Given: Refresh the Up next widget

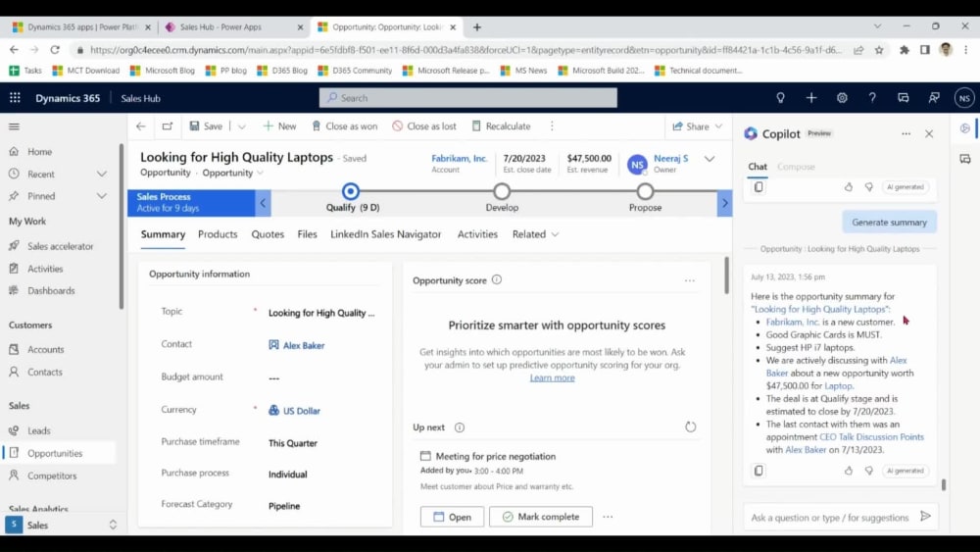Looking at the screenshot, I should [x=690, y=427].
